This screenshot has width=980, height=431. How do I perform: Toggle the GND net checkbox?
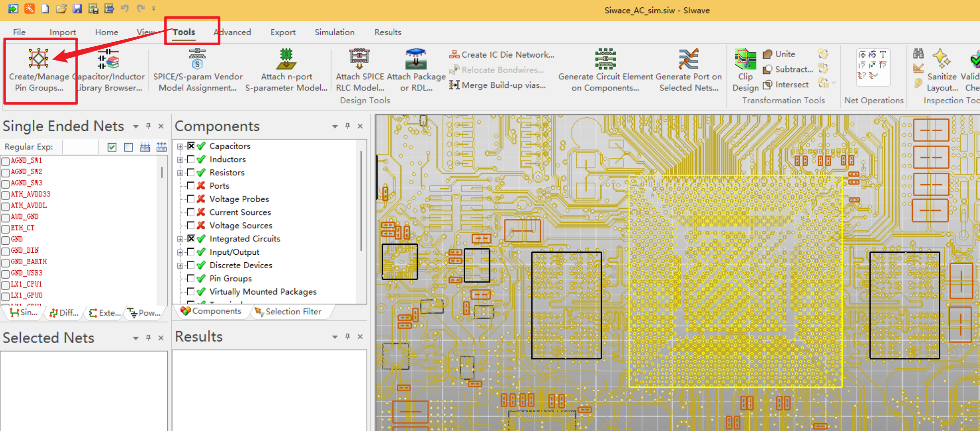click(x=5, y=240)
